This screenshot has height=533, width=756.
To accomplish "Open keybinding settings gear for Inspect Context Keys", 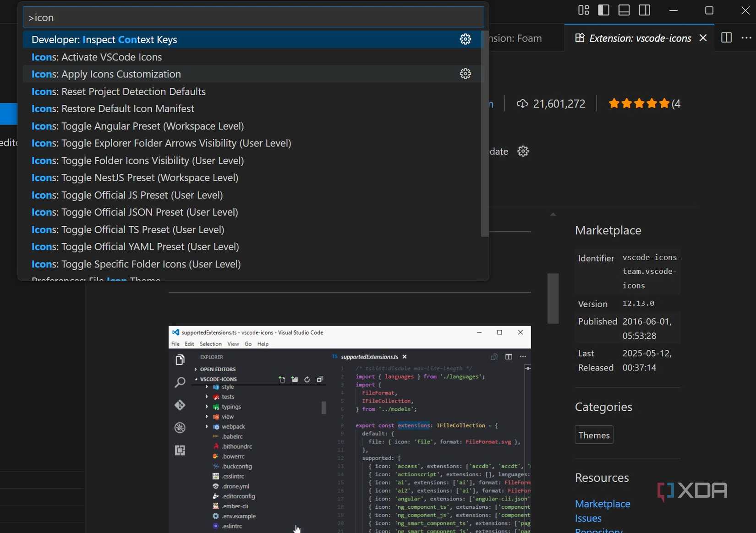I will (x=465, y=39).
